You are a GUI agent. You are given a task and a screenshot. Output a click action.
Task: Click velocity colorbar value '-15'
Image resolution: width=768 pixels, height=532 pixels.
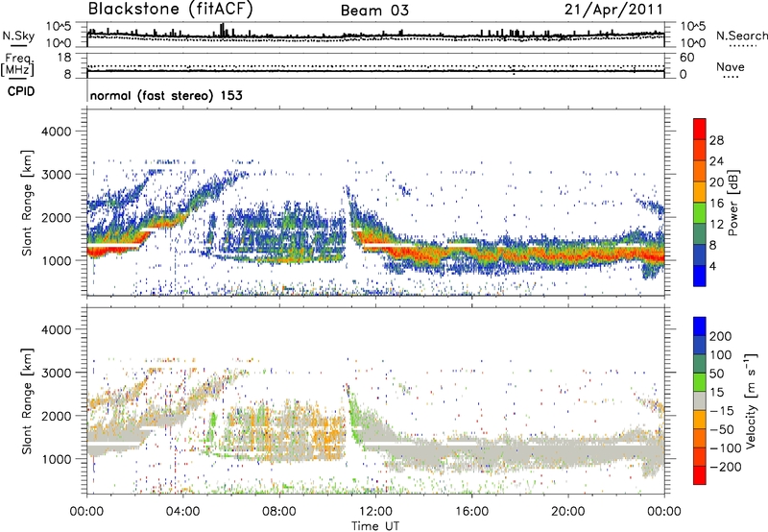click(720, 410)
